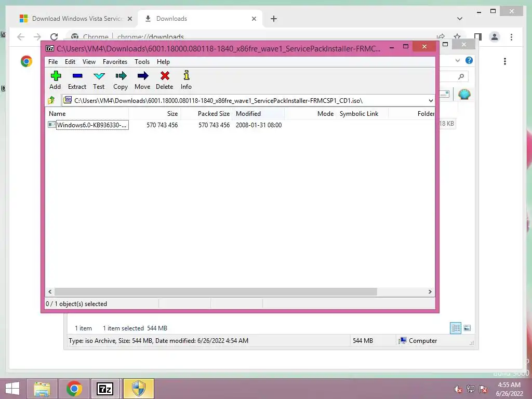
Task: Open Chrome three-dot main menu
Action: click(512, 37)
